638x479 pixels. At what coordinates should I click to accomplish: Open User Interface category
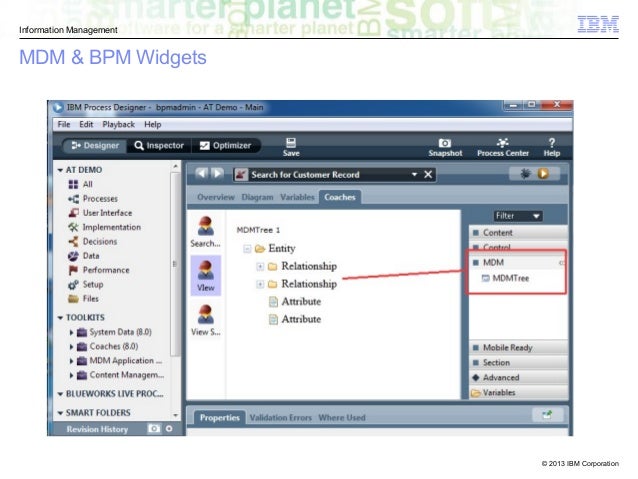(x=100, y=213)
